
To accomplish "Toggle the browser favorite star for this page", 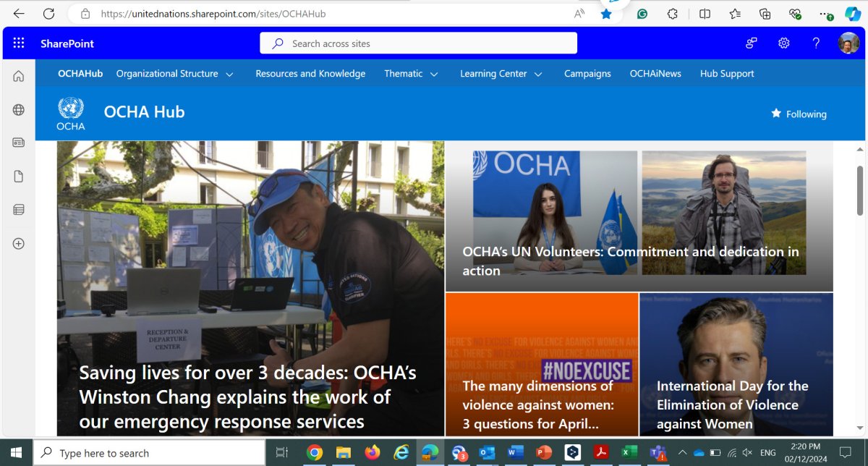I will pyautogui.click(x=606, y=14).
